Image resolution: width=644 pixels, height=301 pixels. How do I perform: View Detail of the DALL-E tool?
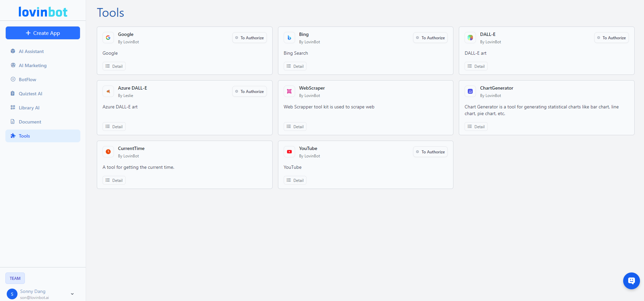click(x=476, y=66)
